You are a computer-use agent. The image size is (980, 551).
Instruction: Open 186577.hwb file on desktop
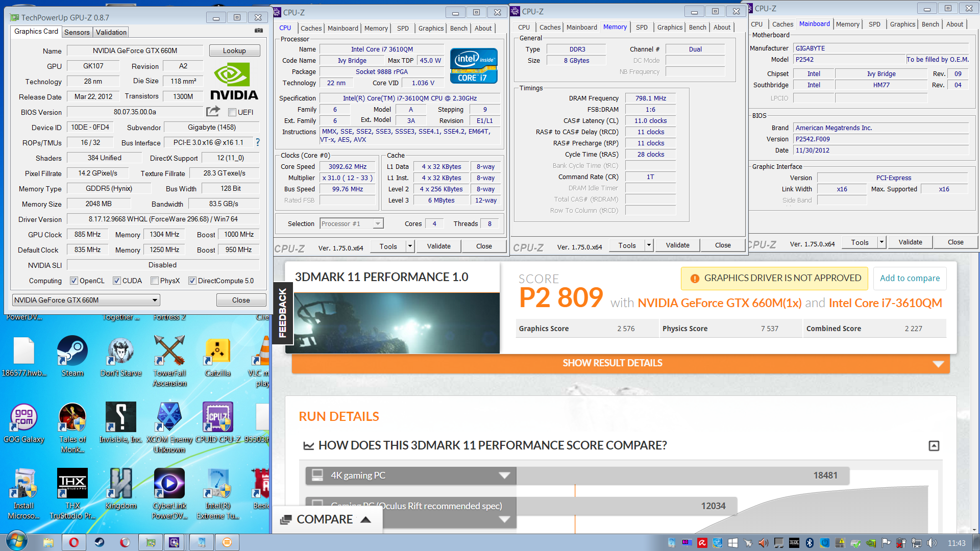[x=23, y=356]
